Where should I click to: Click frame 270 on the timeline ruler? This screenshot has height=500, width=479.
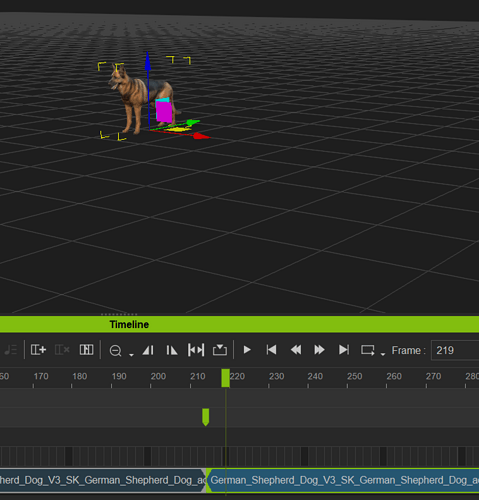pos(433,377)
